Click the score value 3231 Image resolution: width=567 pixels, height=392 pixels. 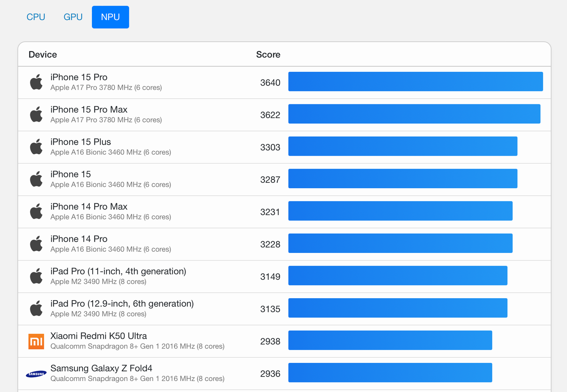tap(270, 212)
